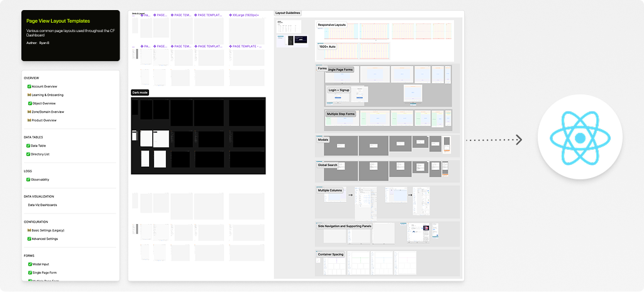Screen dimensions: 644x292
Task: Select Learning & Onboarding in the page list
Action: click(48, 95)
